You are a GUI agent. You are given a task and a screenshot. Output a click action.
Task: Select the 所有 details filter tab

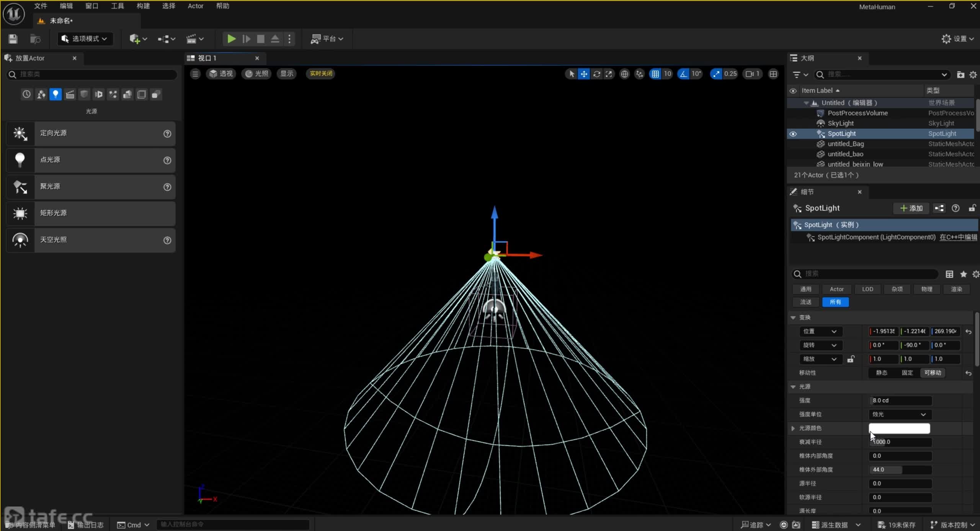(835, 302)
